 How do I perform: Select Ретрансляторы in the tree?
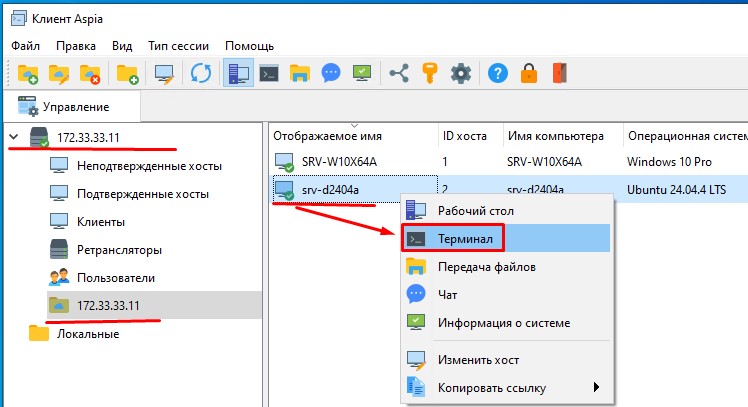119,250
